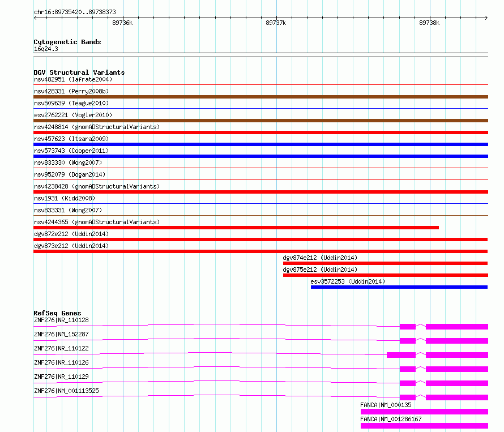Click the chr16:89735420..89738373 coordinates text
This screenshot has height=432, width=504.
click(75, 12)
